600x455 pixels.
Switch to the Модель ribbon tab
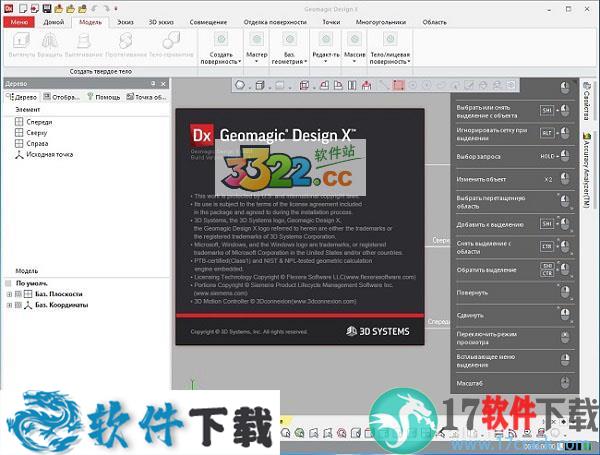(x=90, y=22)
